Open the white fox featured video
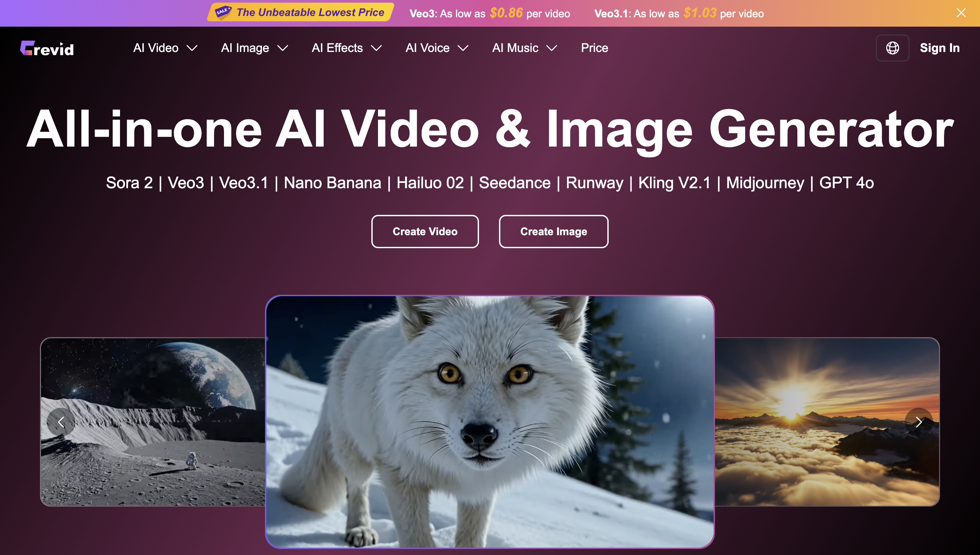Screen dimensions: 980x555 coord(490,422)
